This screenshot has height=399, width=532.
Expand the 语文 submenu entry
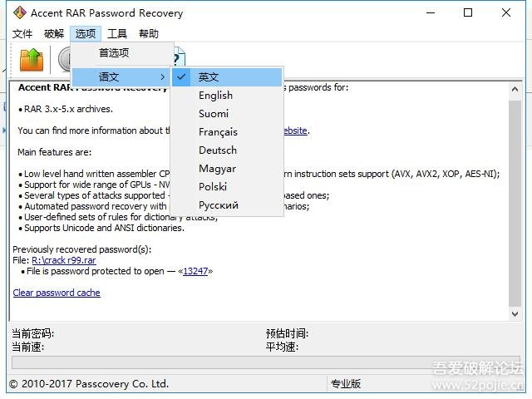coord(121,76)
